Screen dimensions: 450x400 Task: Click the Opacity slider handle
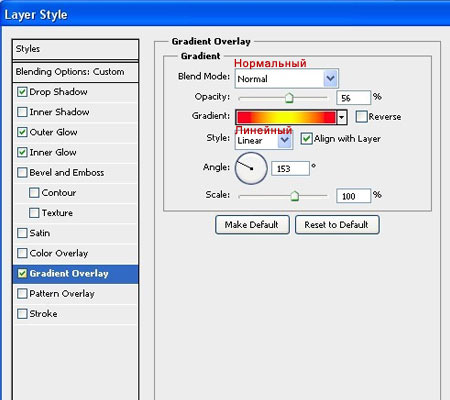(x=289, y=98)
